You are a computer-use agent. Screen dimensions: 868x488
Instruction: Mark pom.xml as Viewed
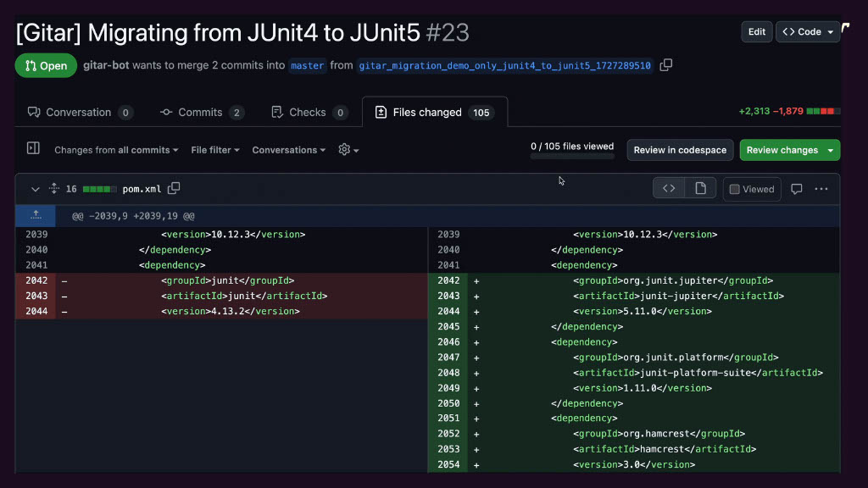point(752,189)
